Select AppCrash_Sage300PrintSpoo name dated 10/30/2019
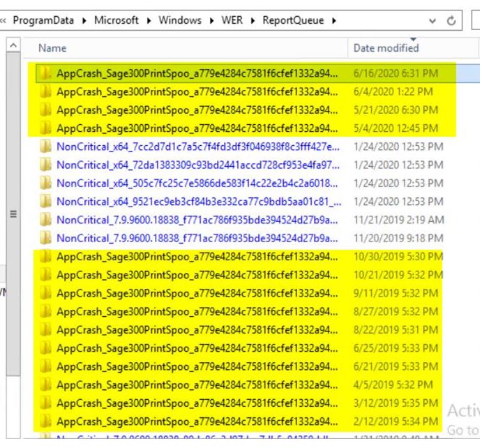Image resolution: width=482 pixels, height=448 pixels. click(x=197, y=256)
